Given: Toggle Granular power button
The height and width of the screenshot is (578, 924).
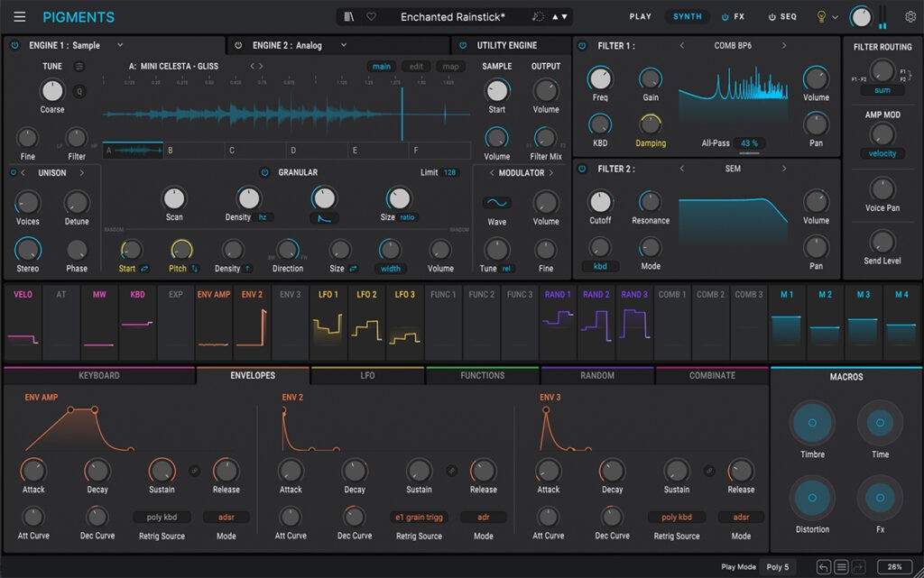Looking at the screenshot, I should tap(264, 172).
